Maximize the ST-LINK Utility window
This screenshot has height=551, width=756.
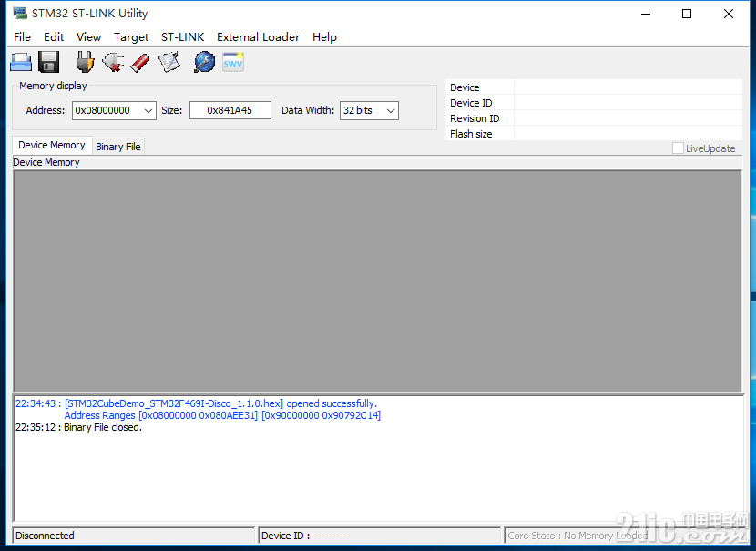tap(687, 14)
